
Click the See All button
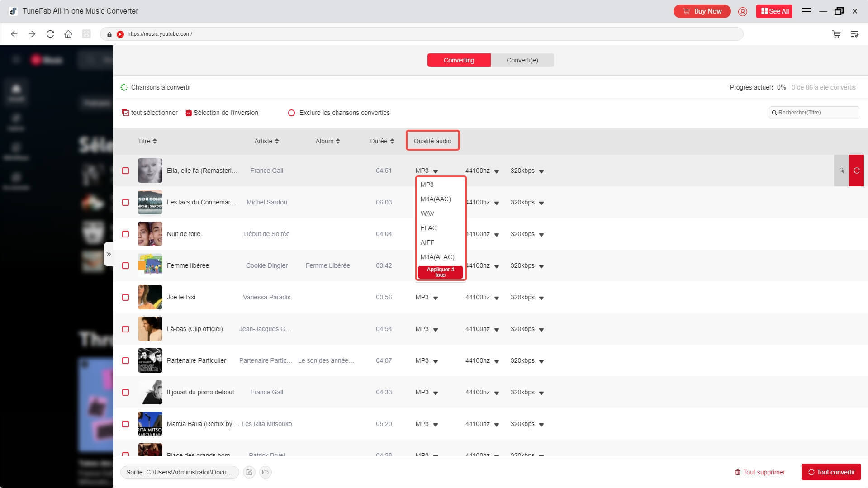pyautogui.click(x=774, y=11)
